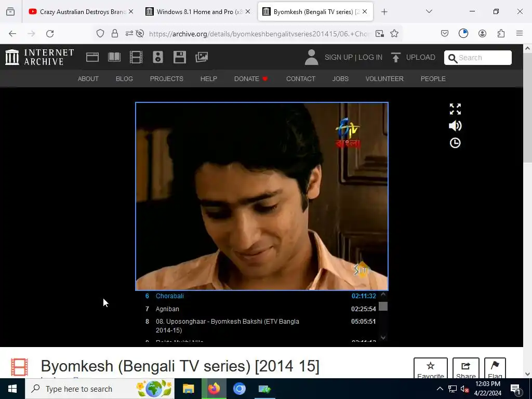
Task: Show hidden system tray icons
Action: (440, 389)
